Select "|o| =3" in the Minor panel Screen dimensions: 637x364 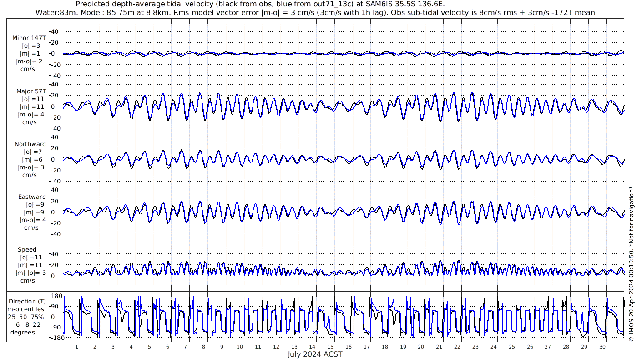coord(32,45)
